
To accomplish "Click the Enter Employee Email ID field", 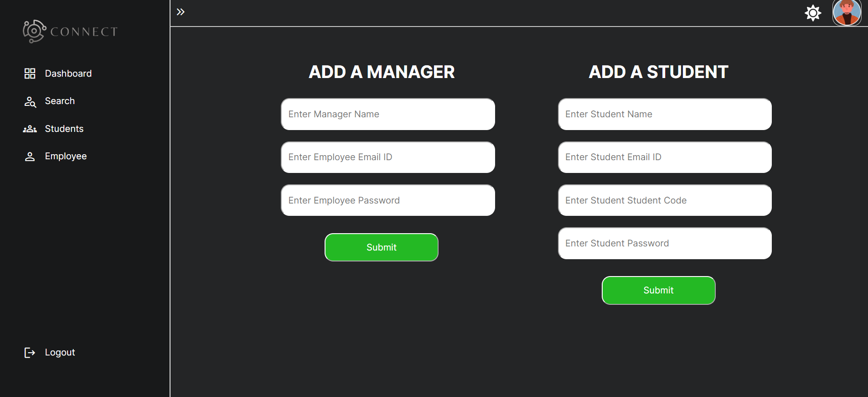I will tap(388, 157).
